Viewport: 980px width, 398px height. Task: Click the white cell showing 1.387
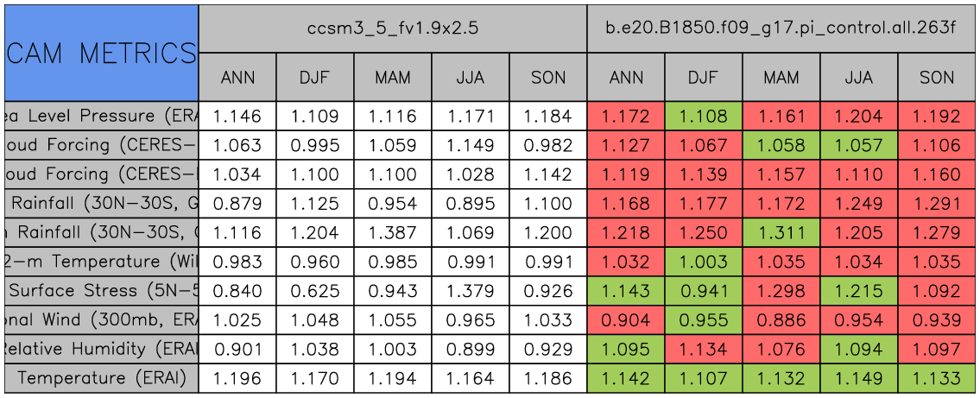pyautogui.click(x=393, y=232)
